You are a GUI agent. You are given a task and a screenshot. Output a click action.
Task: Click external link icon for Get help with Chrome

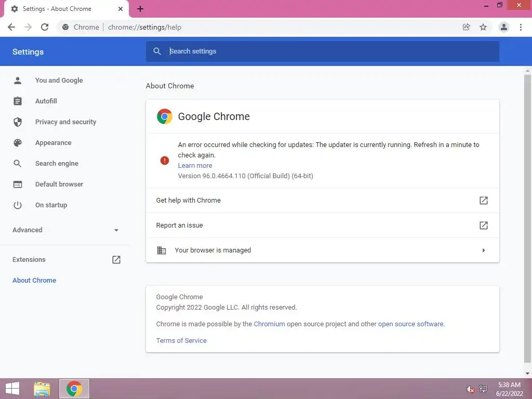click(484, 201)
